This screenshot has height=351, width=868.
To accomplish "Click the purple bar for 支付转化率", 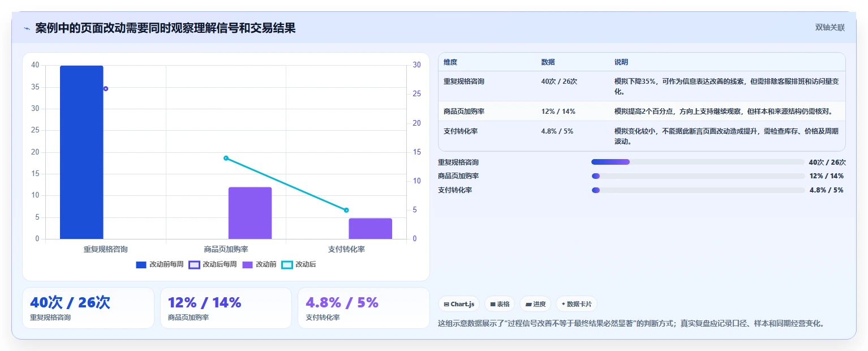I will (371, 229).
